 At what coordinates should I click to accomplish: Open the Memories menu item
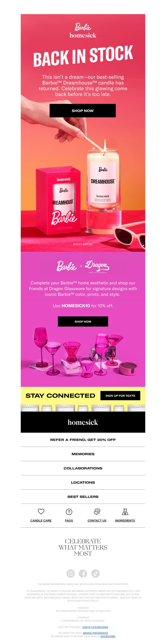point(83,454)
